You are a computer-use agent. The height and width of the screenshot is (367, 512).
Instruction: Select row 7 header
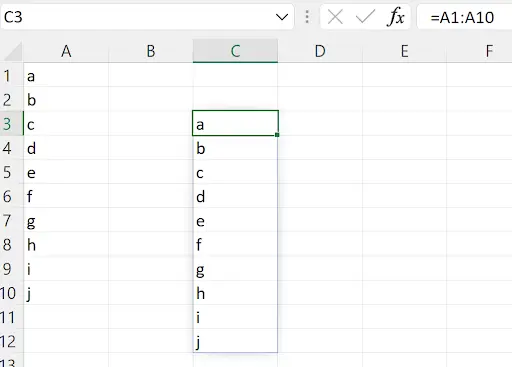click(11, 220)
